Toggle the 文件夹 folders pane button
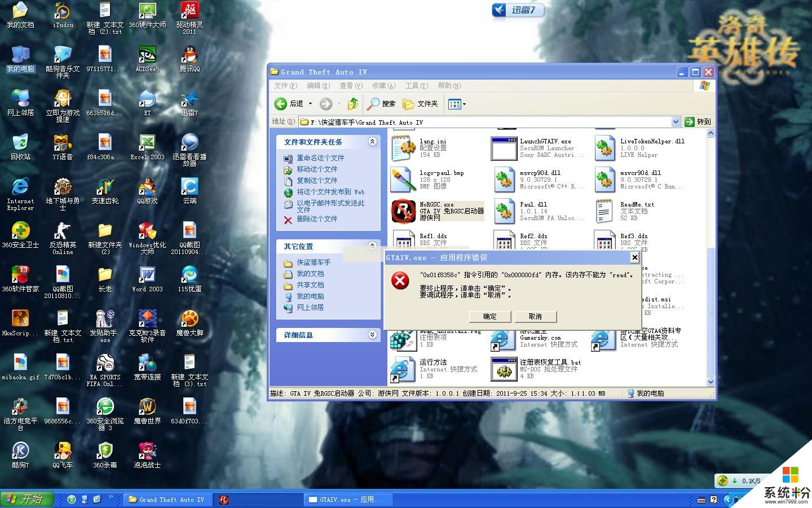This screenshot has width=812, height=508. pos(420,104)
